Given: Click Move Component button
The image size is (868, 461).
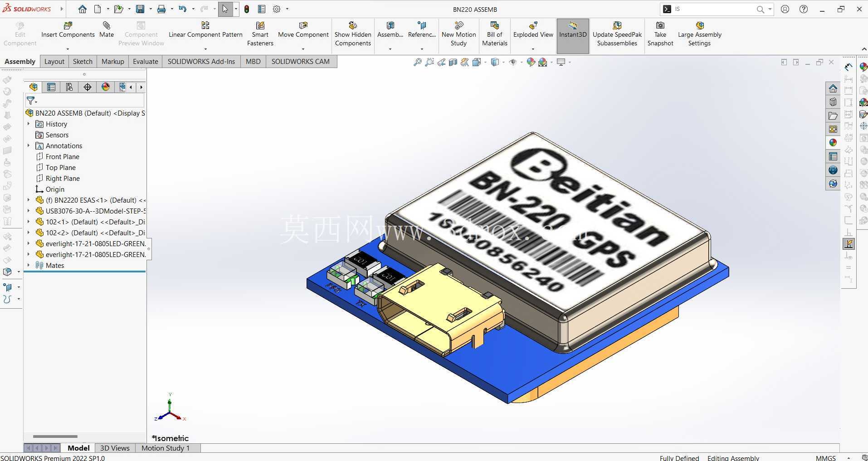Looking at the screenshot, I should [x=303, y=29].
